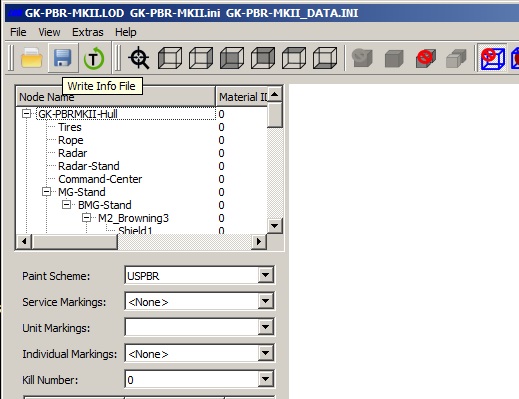This screenshot has width=519, height=399.
Task: Click the node list scroll up arrow
Action: pyautogui.click(x=275, y=94)
